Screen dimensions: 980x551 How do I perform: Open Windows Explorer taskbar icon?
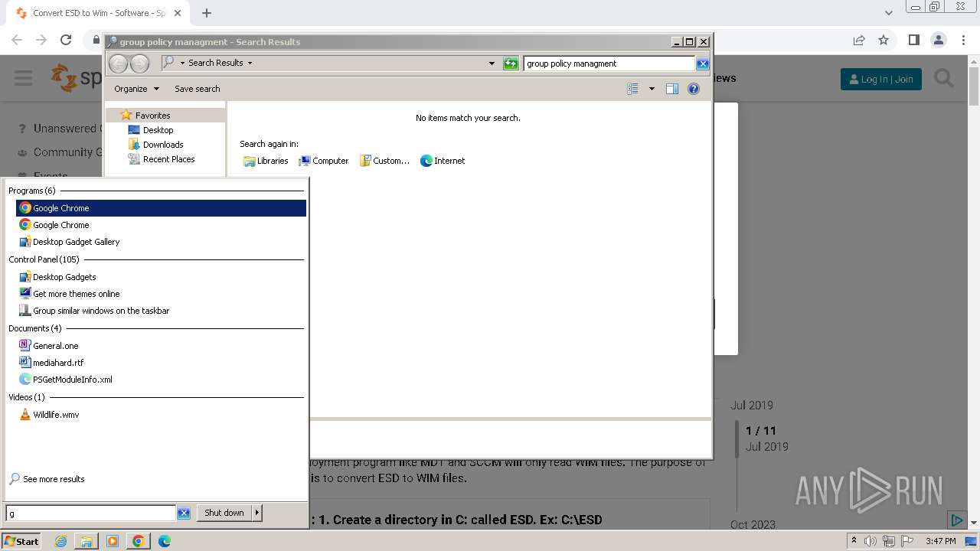click(87, 541)
